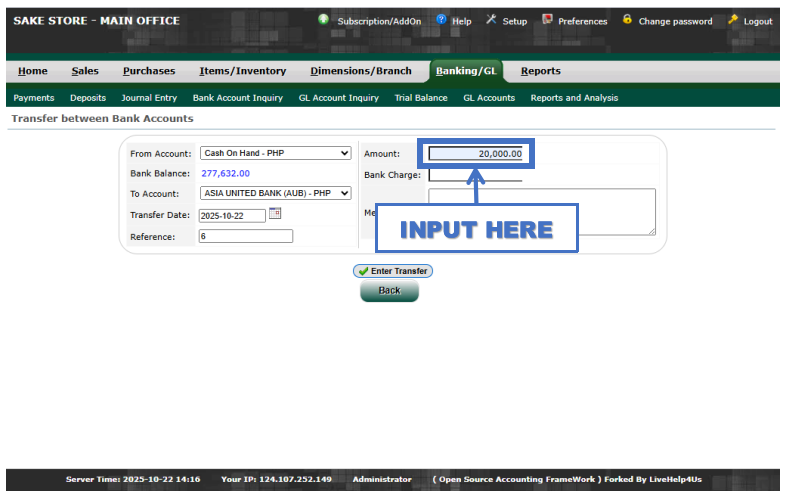Open the Trial Balance link
788x497 pixels.
[421, 98]
